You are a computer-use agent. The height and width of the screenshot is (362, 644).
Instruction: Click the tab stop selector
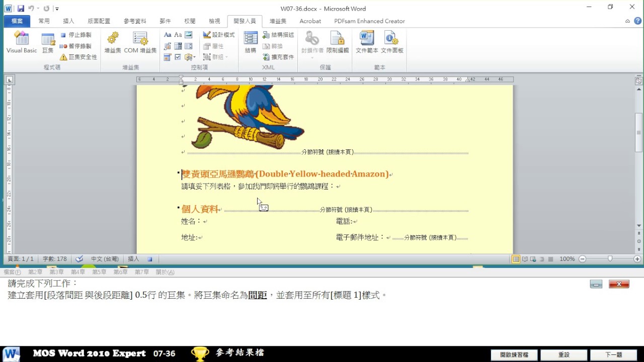(x=10, y=79)
